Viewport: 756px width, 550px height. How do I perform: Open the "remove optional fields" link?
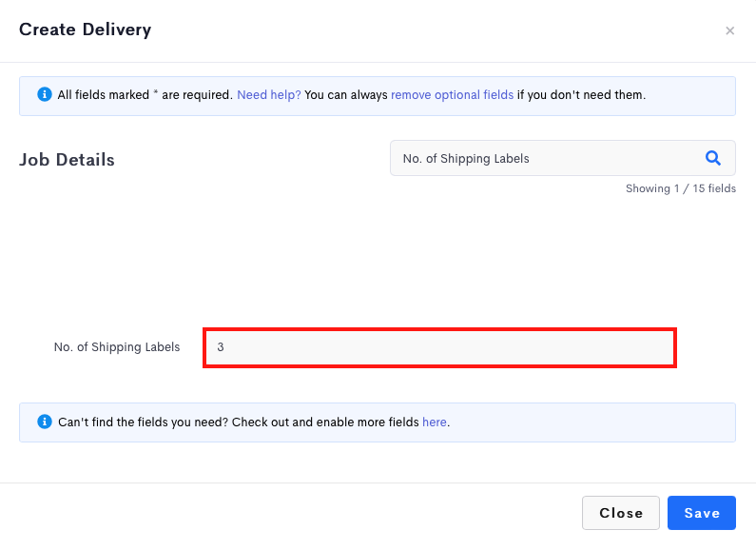click(x=452, y=94)
